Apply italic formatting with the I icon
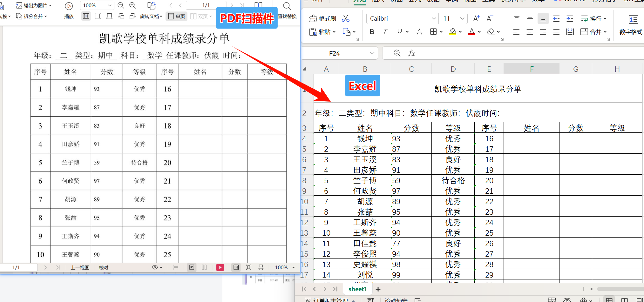The image size is (644, 302). (385, 32)
